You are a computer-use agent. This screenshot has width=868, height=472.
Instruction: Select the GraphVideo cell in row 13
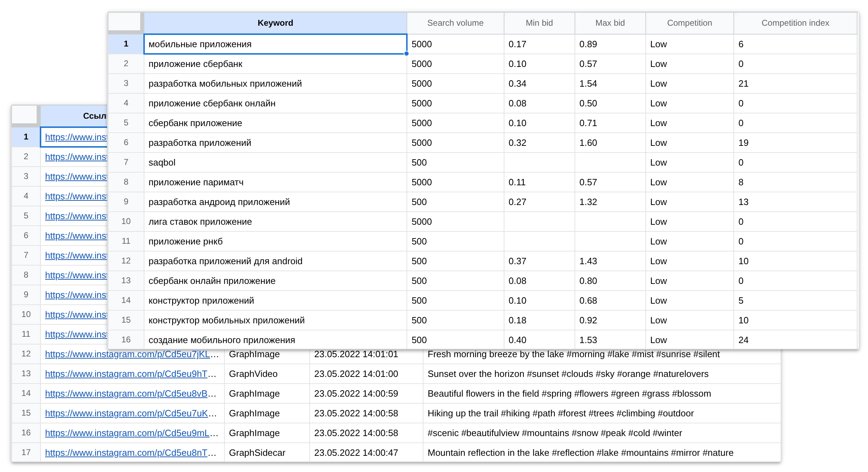point(267,374)
